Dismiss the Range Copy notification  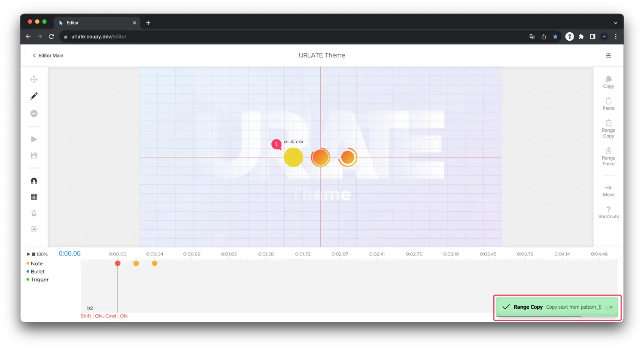point(611,307)
